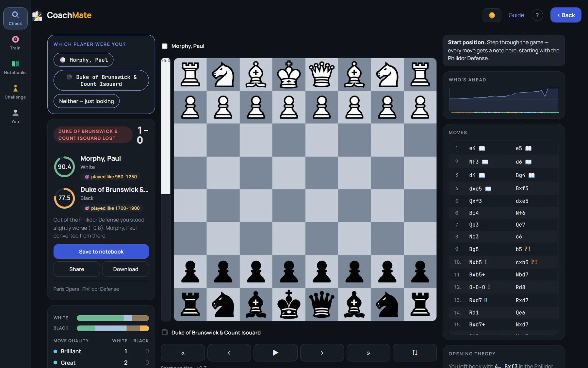The image size is (588, 368).
Task: Click the book icon beside Bg4
Action: click(531, 175)
